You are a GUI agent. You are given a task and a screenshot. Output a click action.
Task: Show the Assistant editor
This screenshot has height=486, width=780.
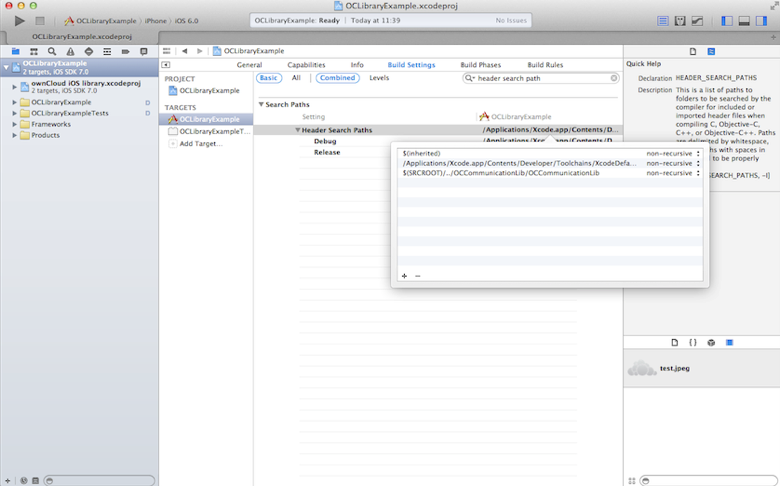679,20
